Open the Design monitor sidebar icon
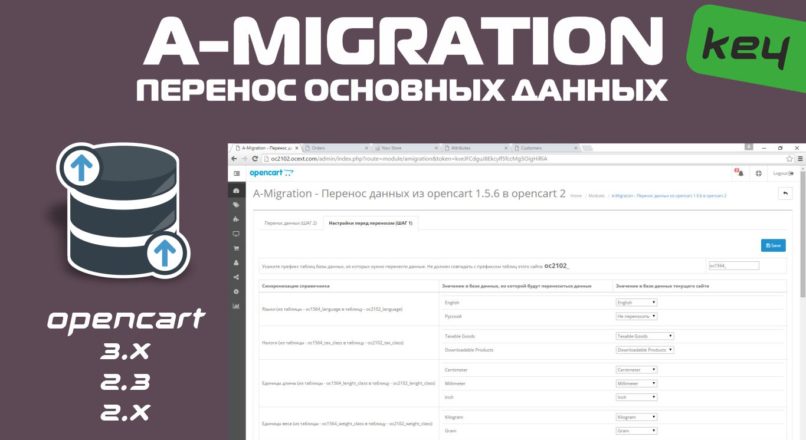The height and width of the screenshot is (440, 806). pos(236,234)
